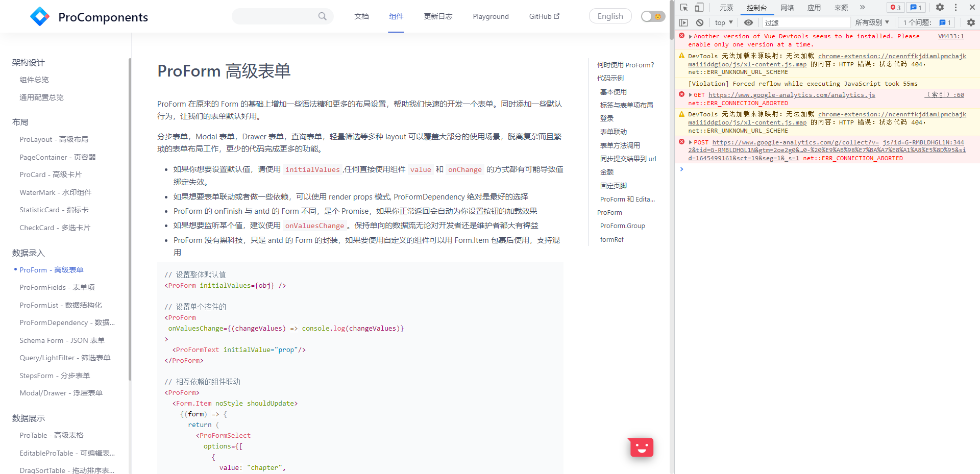Image resolution: width=980 pixels, height=474 pixels.
Task: Open StepsForm - 分步表单 sidebar item
Action: point(55,376)
